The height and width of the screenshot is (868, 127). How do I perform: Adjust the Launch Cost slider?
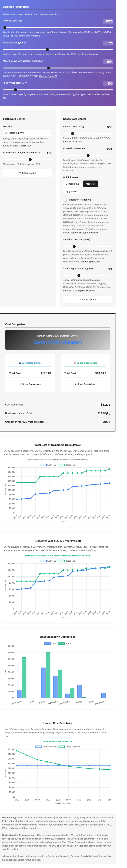pos(88,134)
